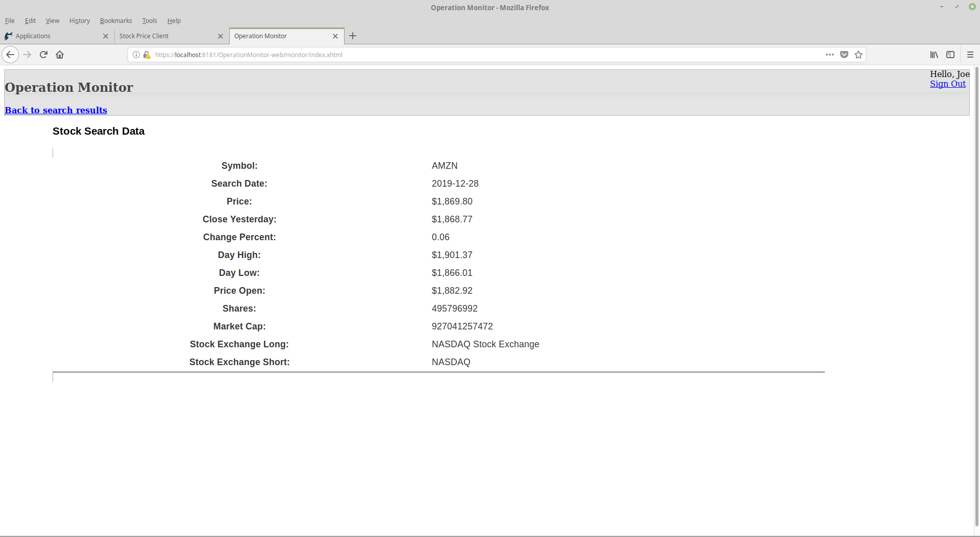Reload the current page
Image resolution: width=980 pixels, height=537 pixels.
(x=43, y=55)
